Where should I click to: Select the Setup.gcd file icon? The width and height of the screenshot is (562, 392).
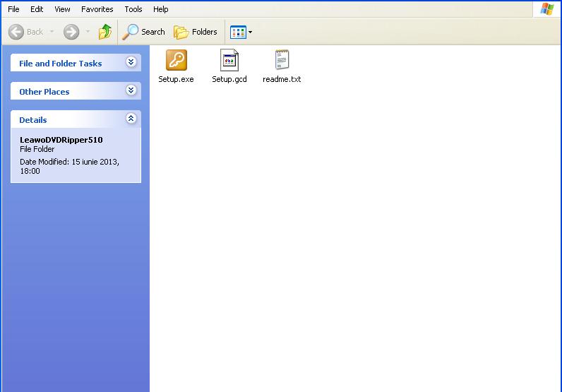pos(229,60)
